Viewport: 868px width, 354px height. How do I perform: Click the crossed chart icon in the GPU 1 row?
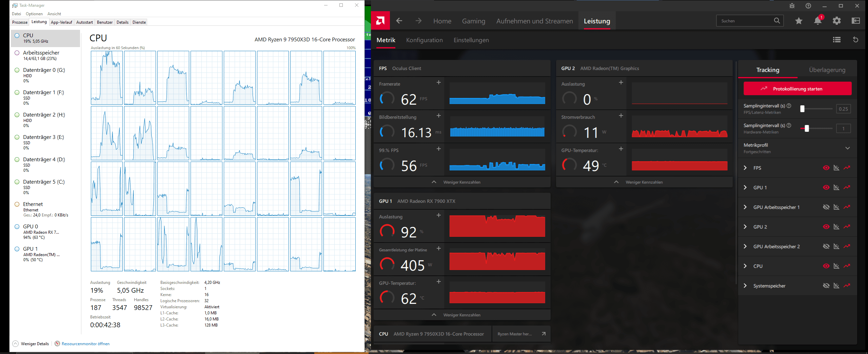[x=836, y=187]
